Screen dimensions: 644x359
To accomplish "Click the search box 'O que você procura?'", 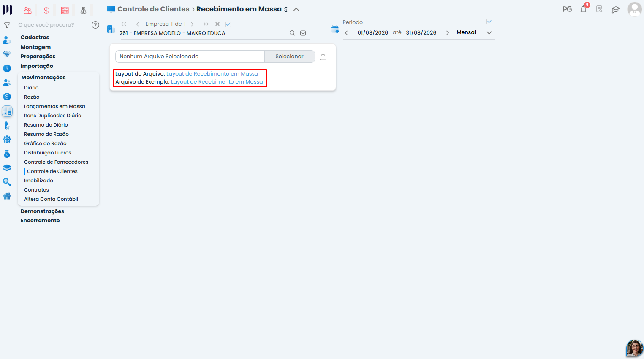I will [46, 25].
